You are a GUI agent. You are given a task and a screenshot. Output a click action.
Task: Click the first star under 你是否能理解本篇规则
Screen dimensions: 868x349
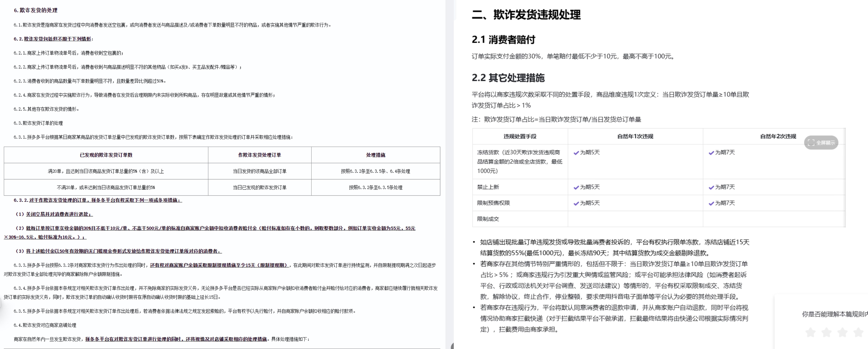pos(810,332)
